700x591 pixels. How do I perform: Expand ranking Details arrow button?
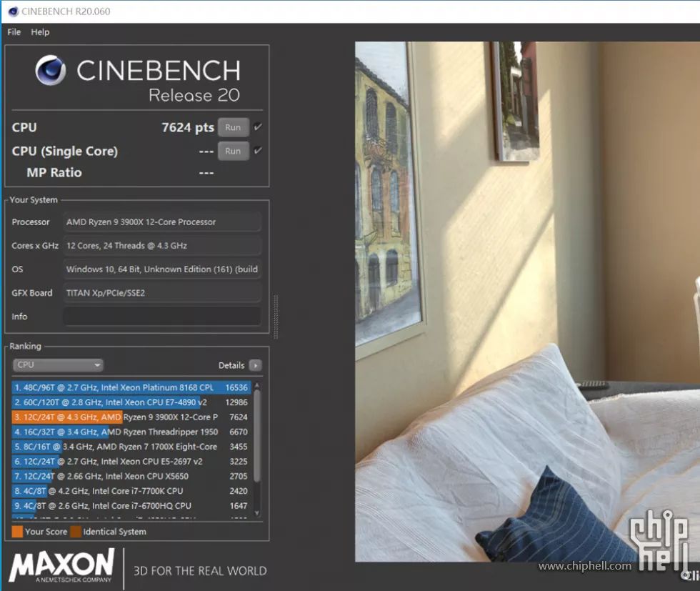point(256,365)
